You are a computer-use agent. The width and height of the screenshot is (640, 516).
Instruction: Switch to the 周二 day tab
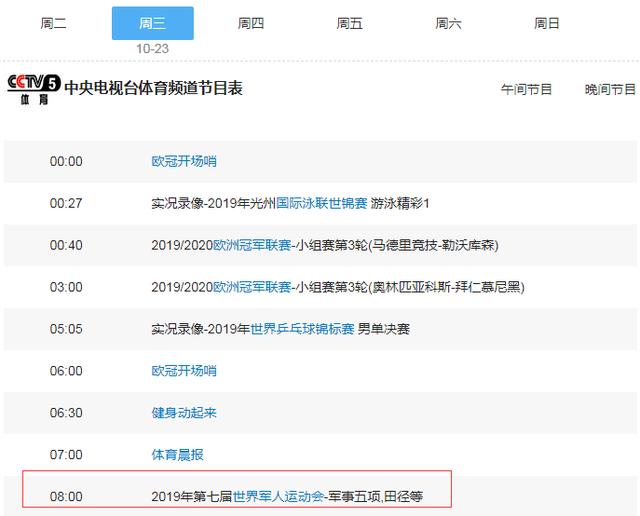point(53,23)
